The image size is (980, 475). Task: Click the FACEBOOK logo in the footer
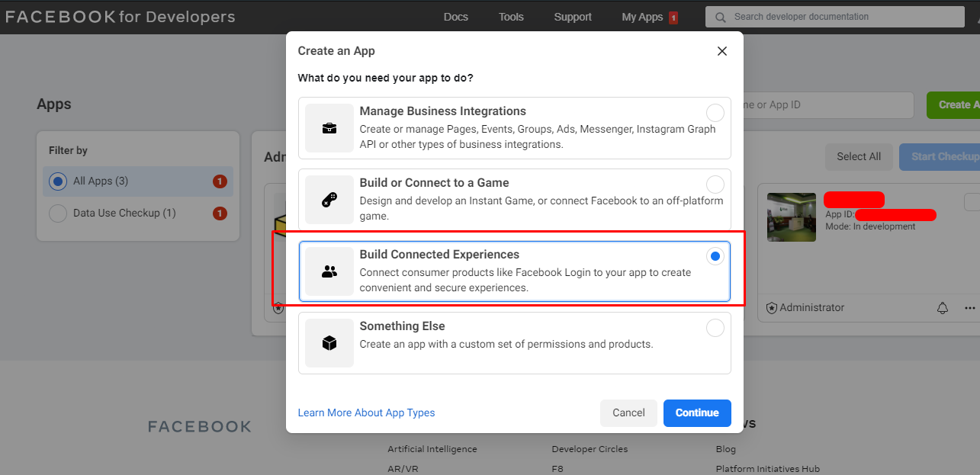point(200,426)
